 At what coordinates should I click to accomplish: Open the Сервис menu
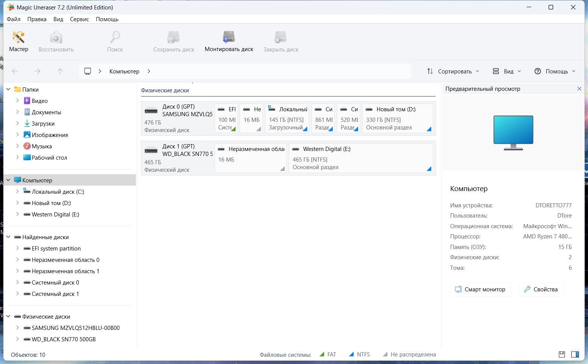pyautogui.click(x=79, y=19)
